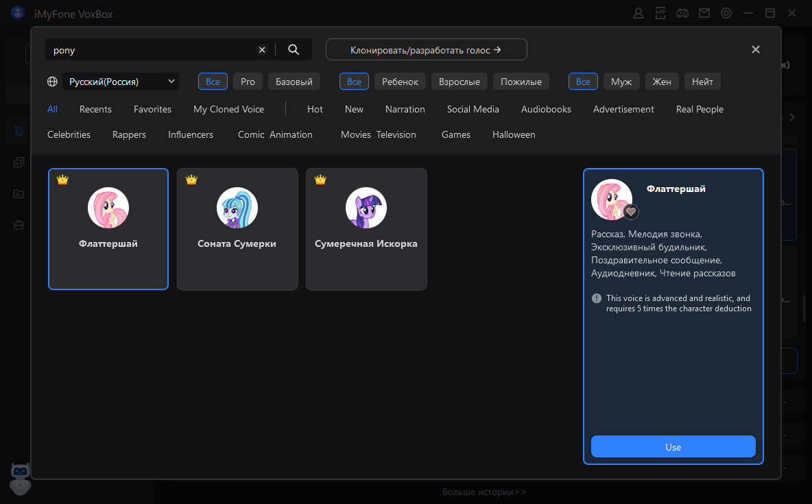This screenshot has height=504, width=812.
Task: Click Флаттершай avatar in details panel
Action: coord(612,200)
